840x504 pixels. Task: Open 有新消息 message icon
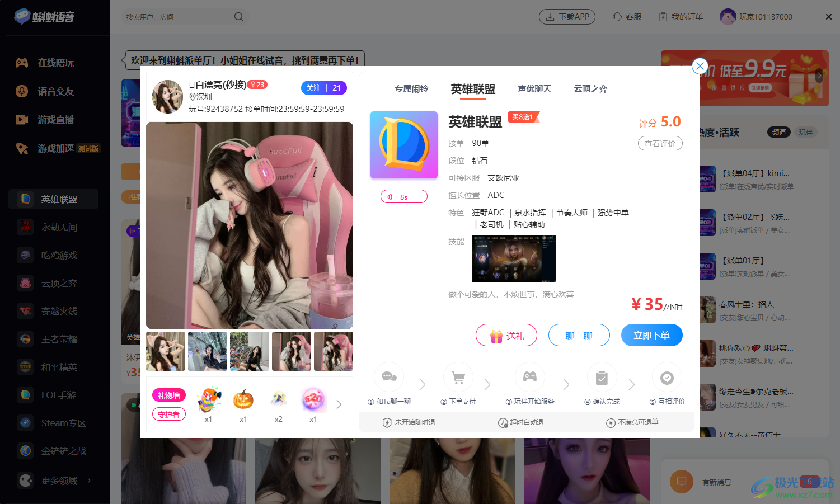pos(682,482)
